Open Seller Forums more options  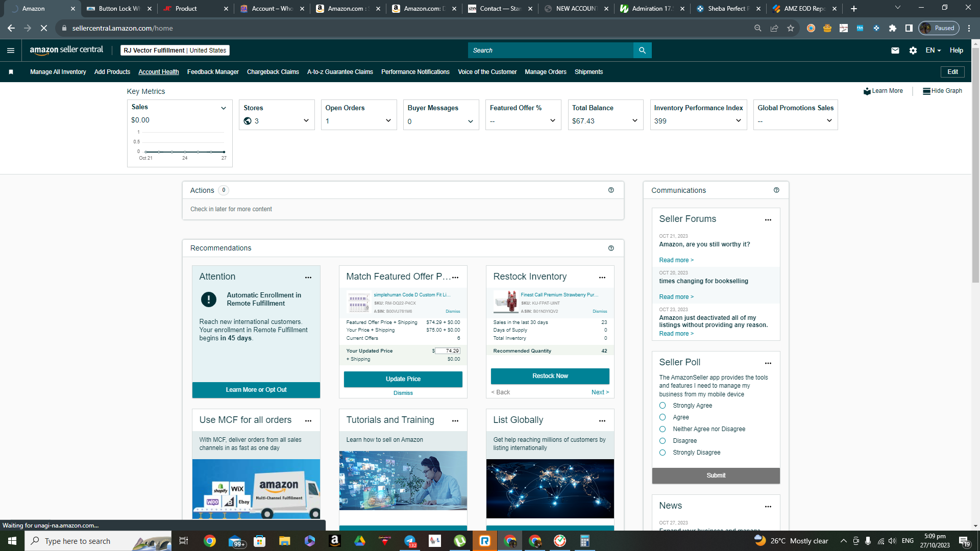pos(768,220)
